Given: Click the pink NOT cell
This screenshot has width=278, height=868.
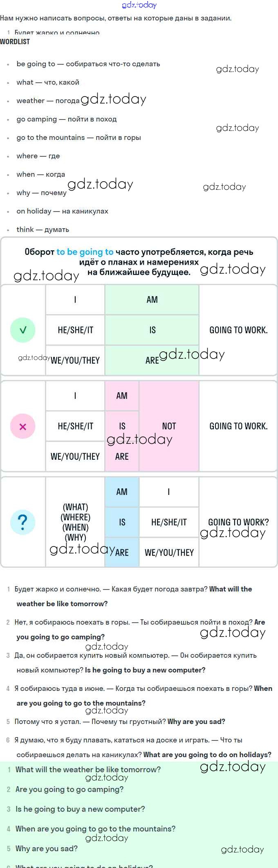Looking at the screenshot, I should (x=169, y=426).
